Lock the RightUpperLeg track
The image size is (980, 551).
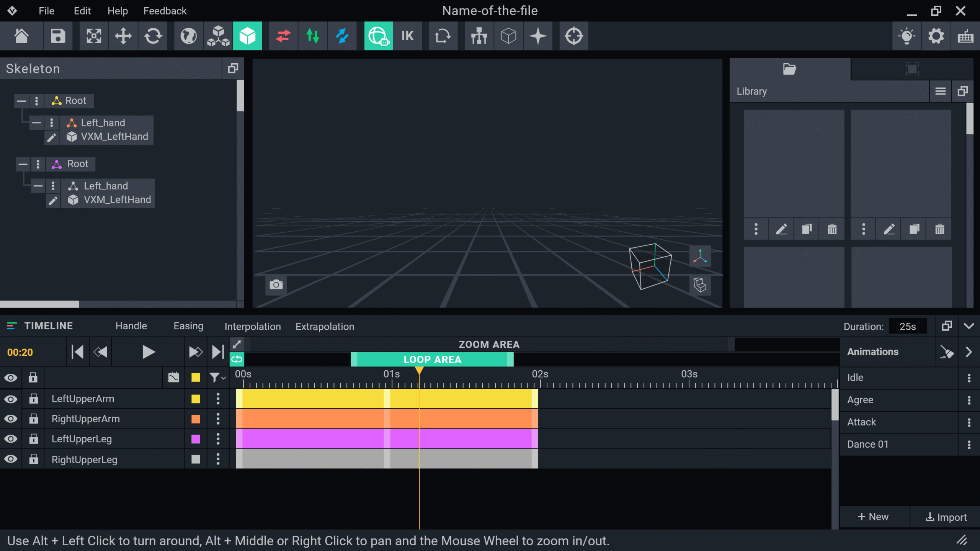pyautogui.click(x=33, y=459)
